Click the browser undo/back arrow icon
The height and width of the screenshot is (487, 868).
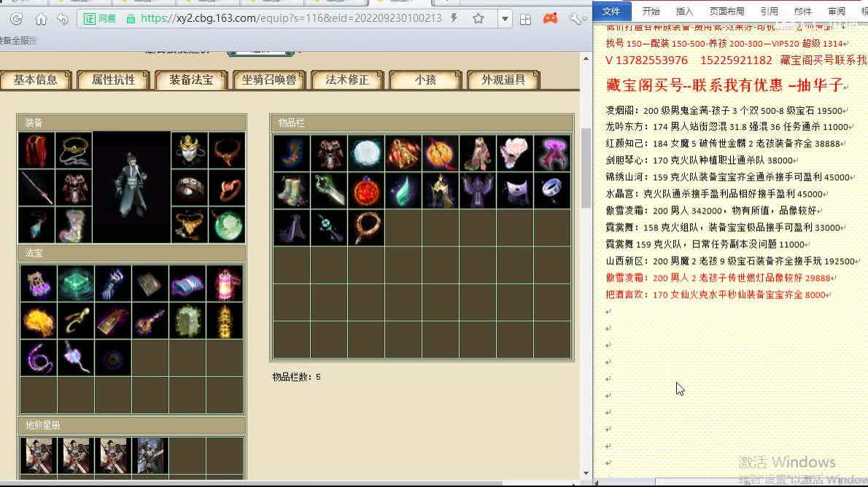click(x=63, y=19)
